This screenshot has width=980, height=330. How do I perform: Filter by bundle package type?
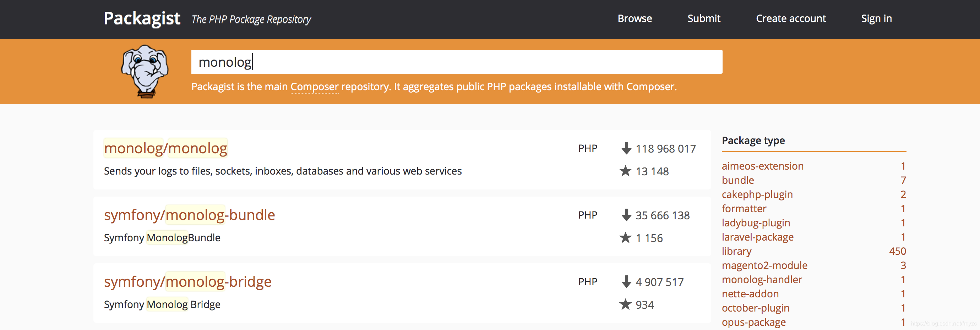coord(738,180)
